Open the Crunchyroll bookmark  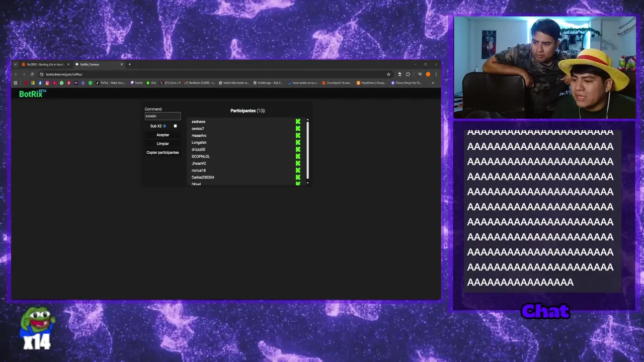pyautogui.click(x=337, y=83)
